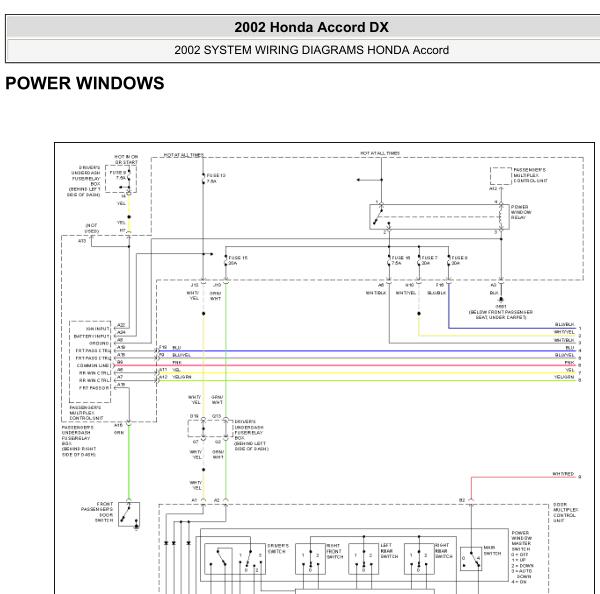
Task: Click the "MAIN SWITCH" label
Action: (492, 550)
